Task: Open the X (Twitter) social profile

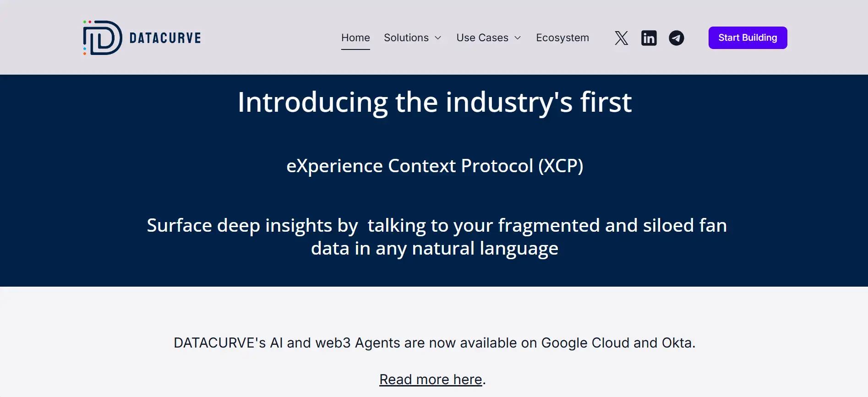Action: click(621, 38)
